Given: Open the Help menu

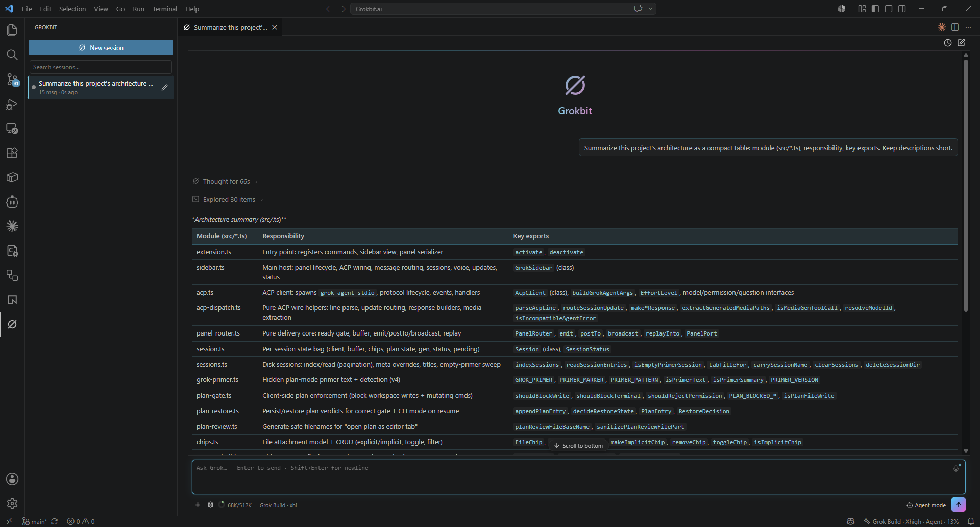Looking at the screenshot, I should pyautogui.click(x=192, y=9).
